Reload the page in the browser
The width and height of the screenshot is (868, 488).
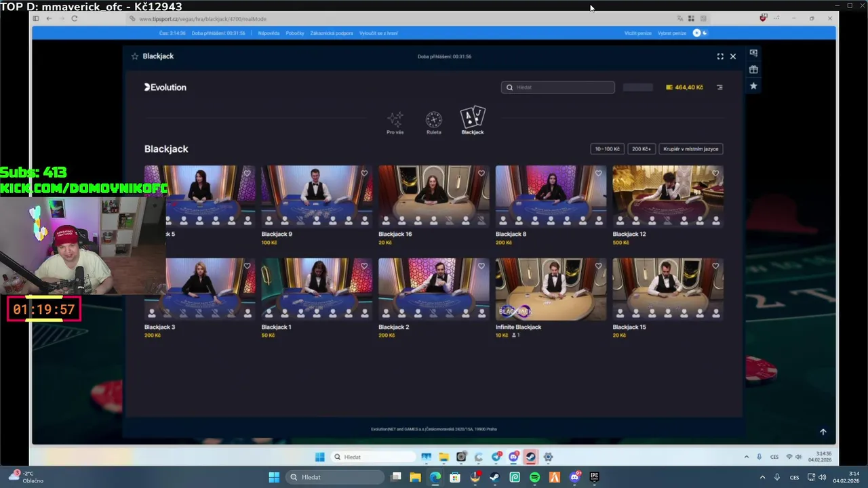[74, 18]
